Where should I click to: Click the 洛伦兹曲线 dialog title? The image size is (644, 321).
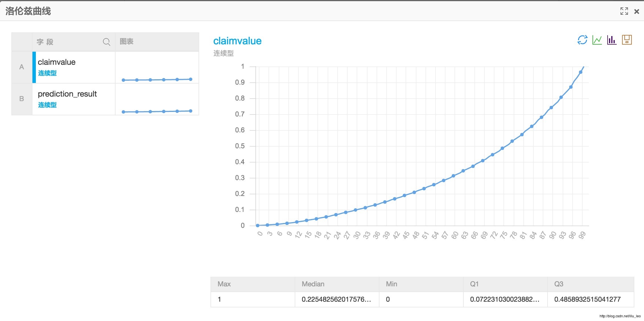click(28, 11)
